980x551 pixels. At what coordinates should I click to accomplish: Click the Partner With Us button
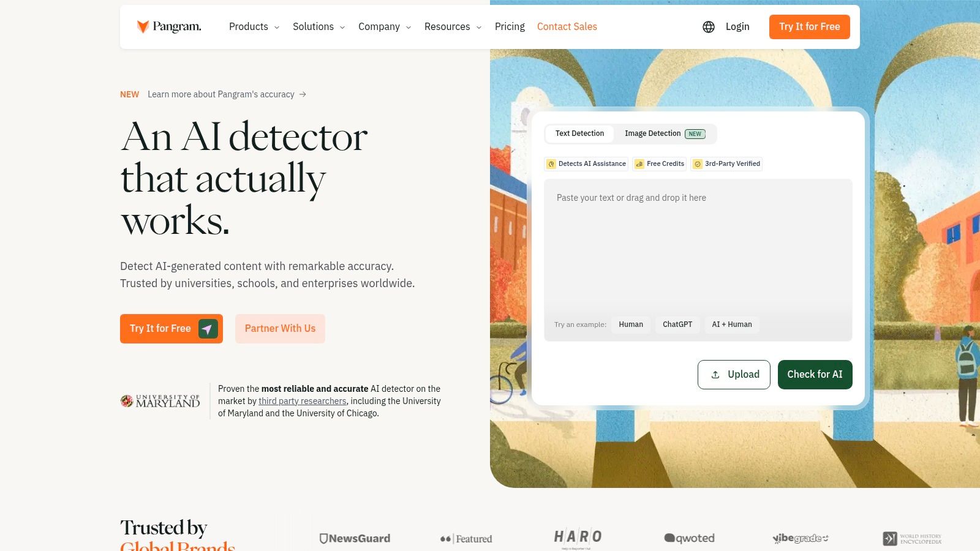tap(280, 329)
